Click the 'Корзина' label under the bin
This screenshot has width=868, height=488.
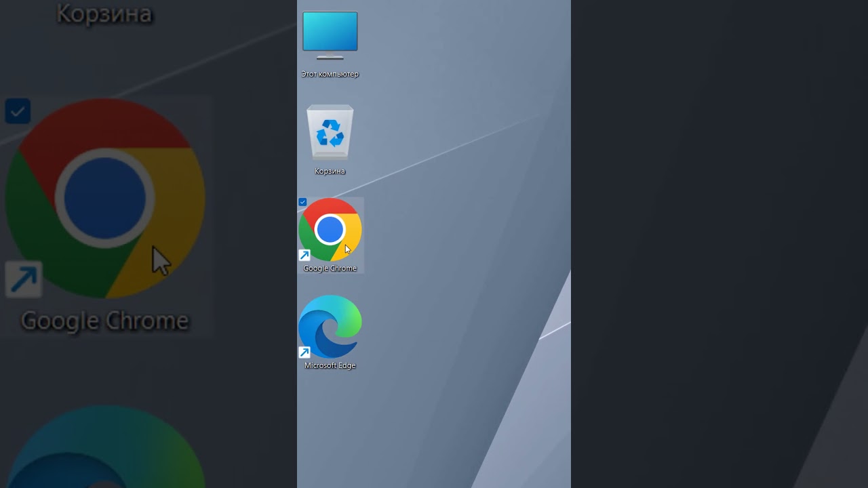coord(330,171)
